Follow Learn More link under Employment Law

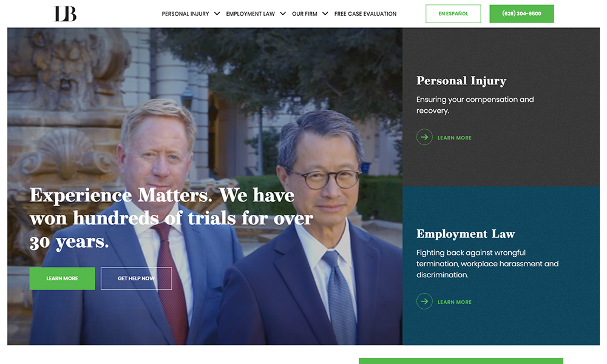pos(455,302)
